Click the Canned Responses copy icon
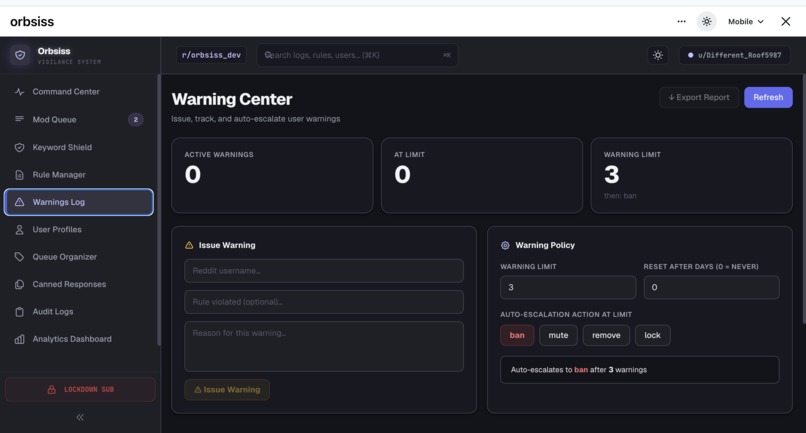This screenshot has width=806, height=433. [20, 284]
